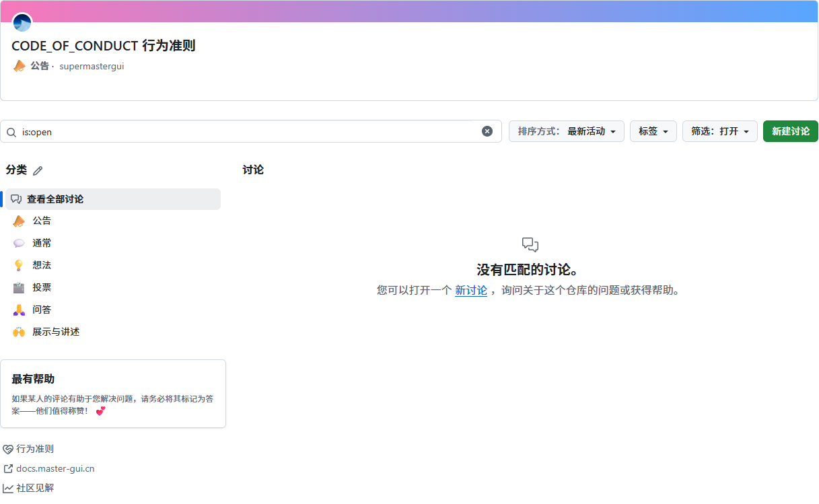The height and width of the screenshot is (504, 819).
Task: Click the announcements megaphone icon in categories
Action: coord(19,221)
